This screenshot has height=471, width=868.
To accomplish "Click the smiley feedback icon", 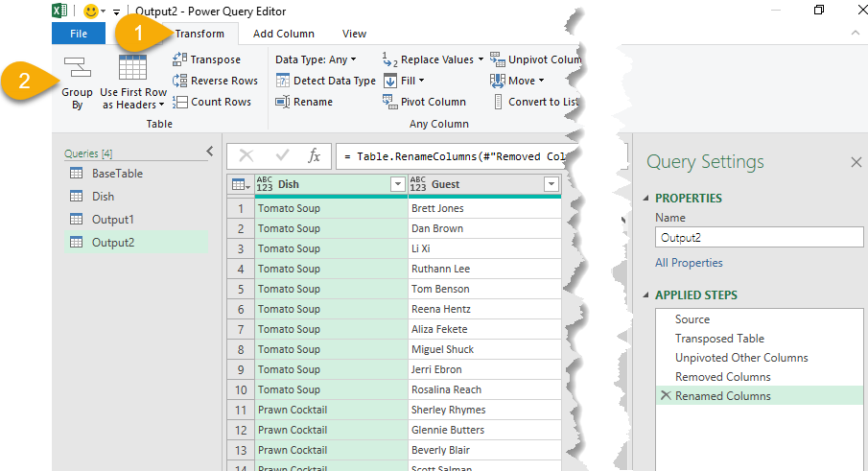I will click(x=91, y=11).
